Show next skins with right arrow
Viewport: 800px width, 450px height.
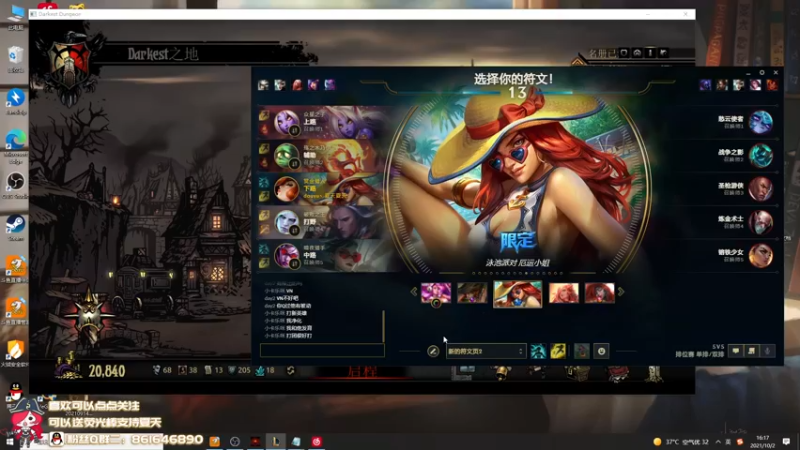[x=621, y=292]
